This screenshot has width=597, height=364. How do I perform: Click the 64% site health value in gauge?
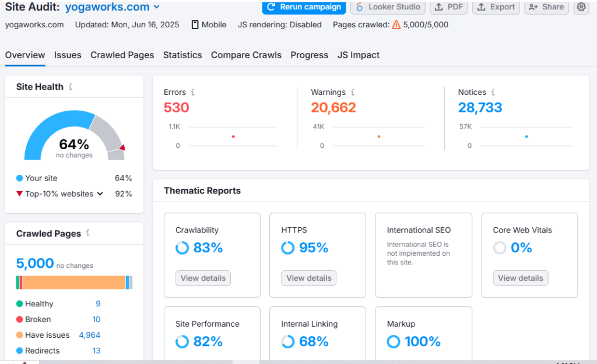pyautogui.click(x=74, y=144)
